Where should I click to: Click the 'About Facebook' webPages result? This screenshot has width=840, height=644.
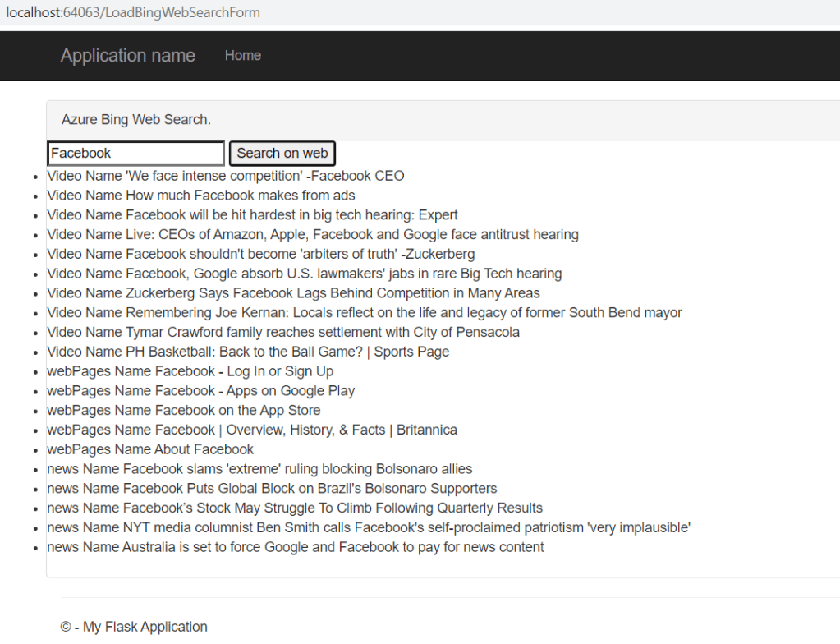[x=150, y=450]
